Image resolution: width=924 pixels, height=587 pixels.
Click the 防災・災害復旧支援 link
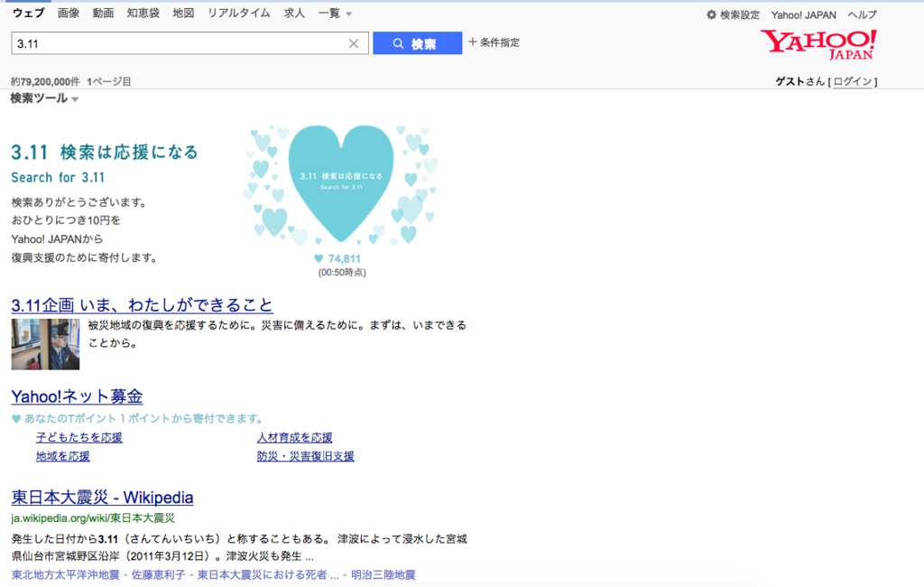pyautogui.click(x=305, y=456)
